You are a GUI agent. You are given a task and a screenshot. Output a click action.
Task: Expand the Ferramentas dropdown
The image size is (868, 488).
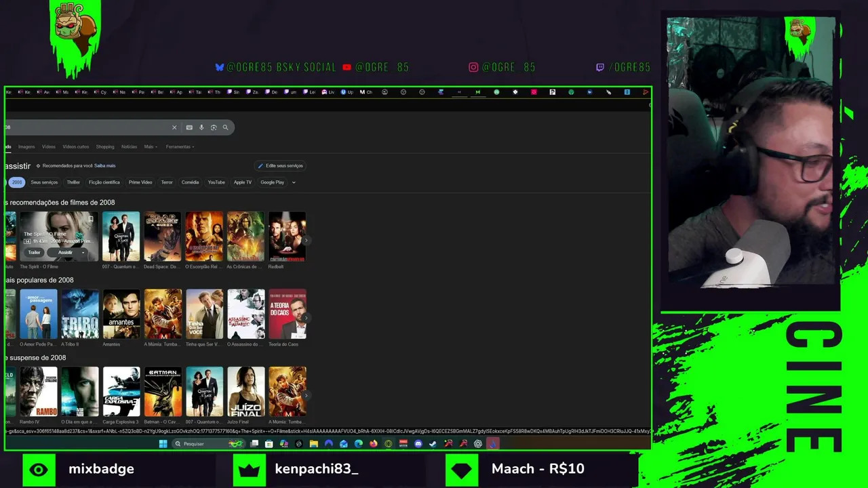(180, 146)
